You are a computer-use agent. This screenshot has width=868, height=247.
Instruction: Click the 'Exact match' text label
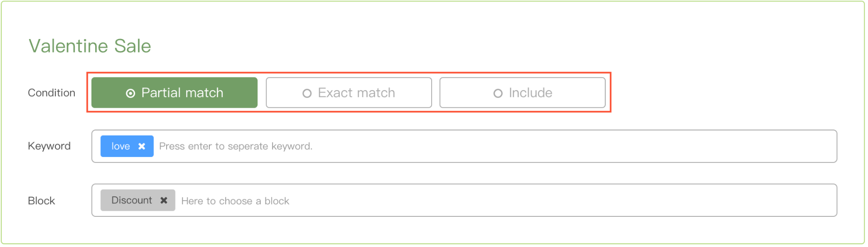click(356, 93)
